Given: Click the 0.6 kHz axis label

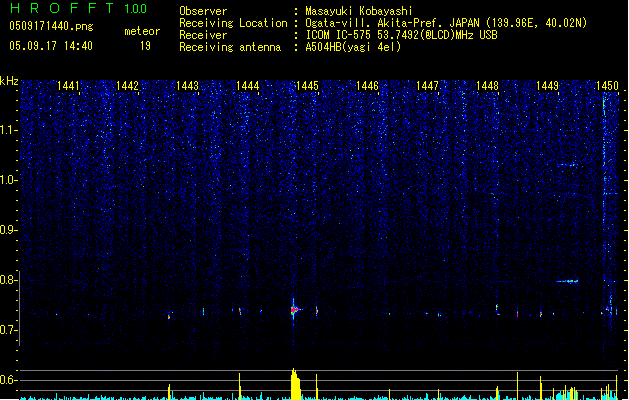Looking at the screenshot, I should (x=8, y=380).
